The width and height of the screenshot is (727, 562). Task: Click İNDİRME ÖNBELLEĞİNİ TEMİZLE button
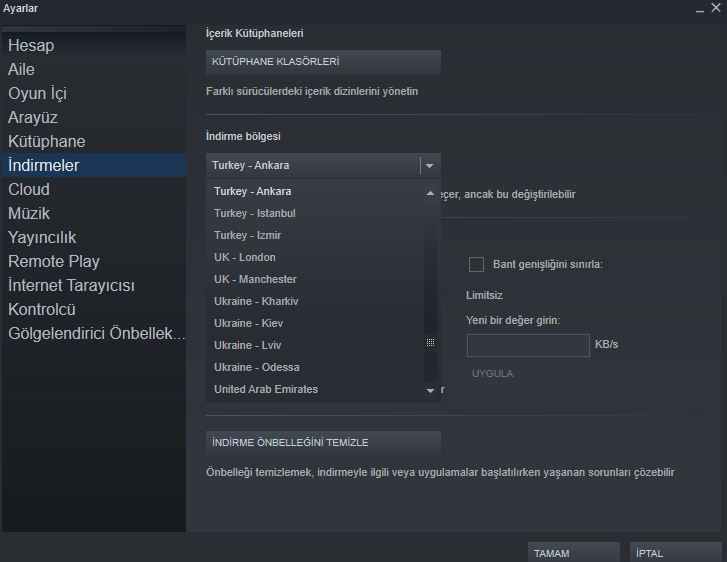tap(323, 443)
